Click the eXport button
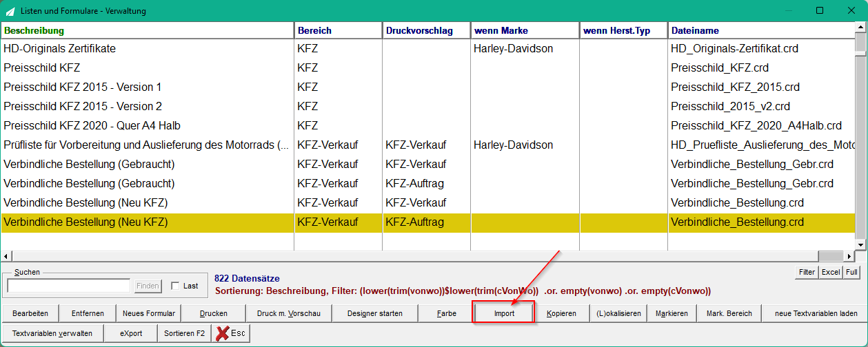The image size is (868, 347). [130, 333]
